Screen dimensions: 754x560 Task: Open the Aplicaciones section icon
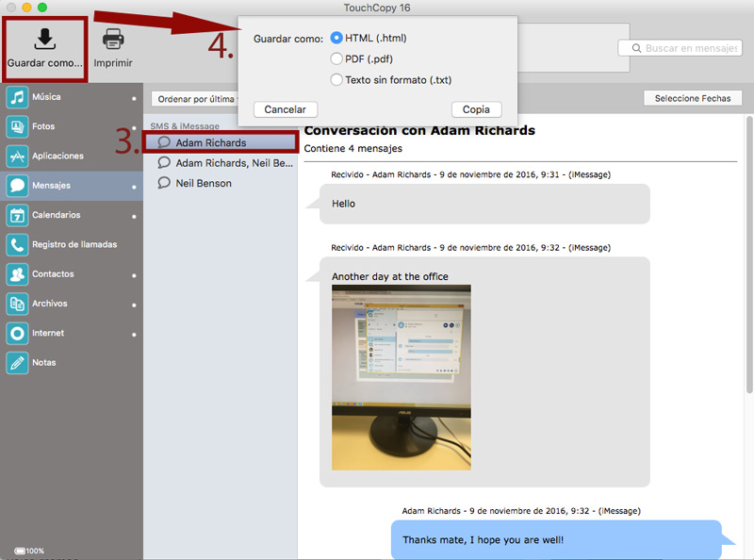17,156
